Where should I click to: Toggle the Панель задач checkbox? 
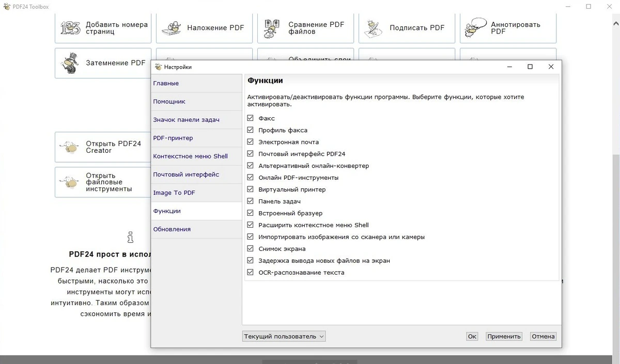coord(251,201)
